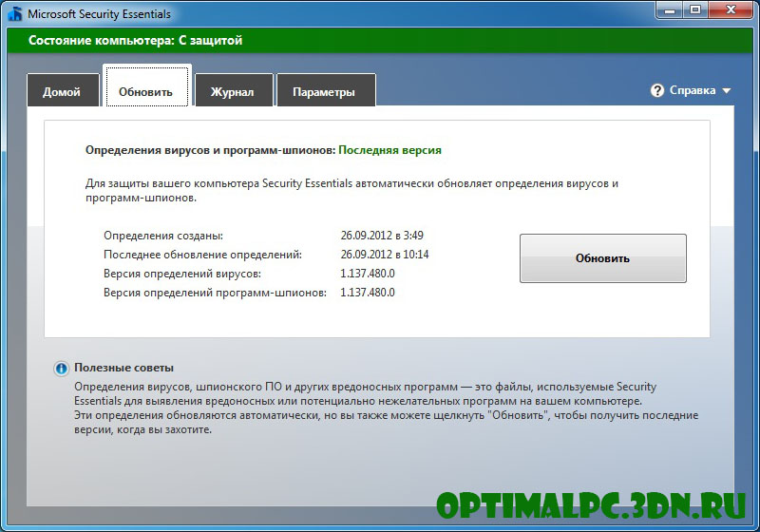
Task: Expand the Справка dropdown arrow
Action: coord(726,91)
